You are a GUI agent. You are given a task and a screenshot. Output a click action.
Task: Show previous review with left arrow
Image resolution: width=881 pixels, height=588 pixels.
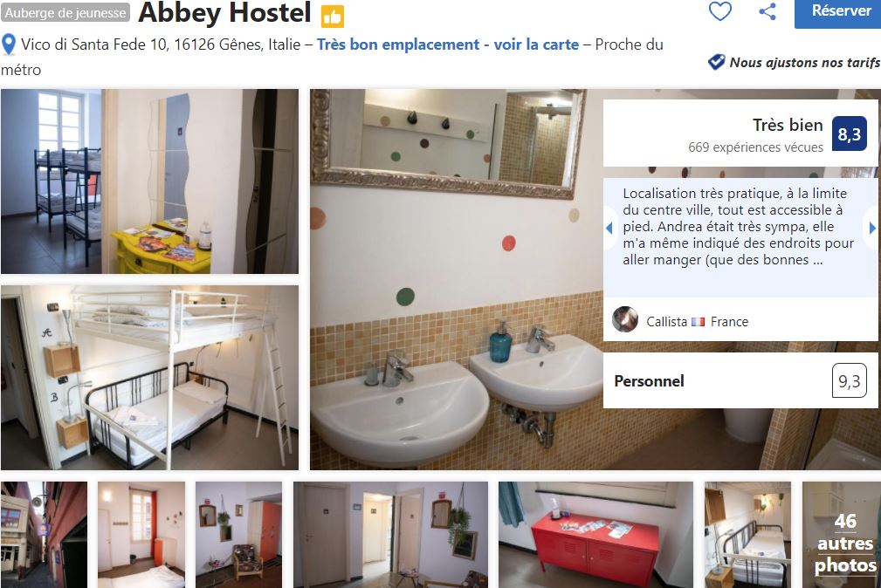click(609, 228)
